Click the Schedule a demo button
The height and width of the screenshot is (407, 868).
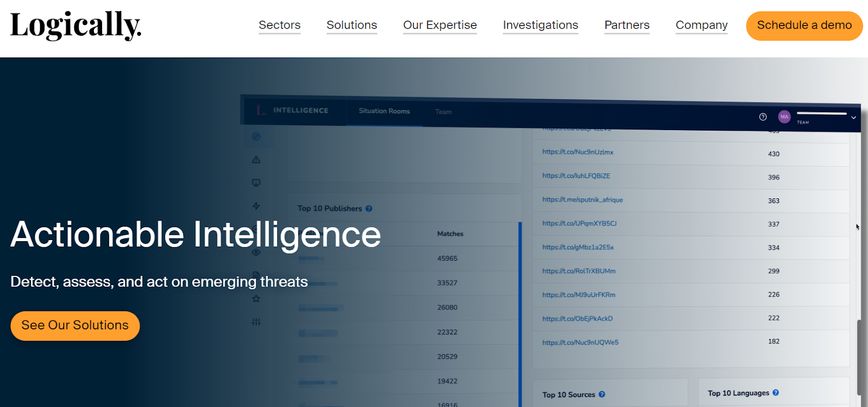[x=805, y=25]
